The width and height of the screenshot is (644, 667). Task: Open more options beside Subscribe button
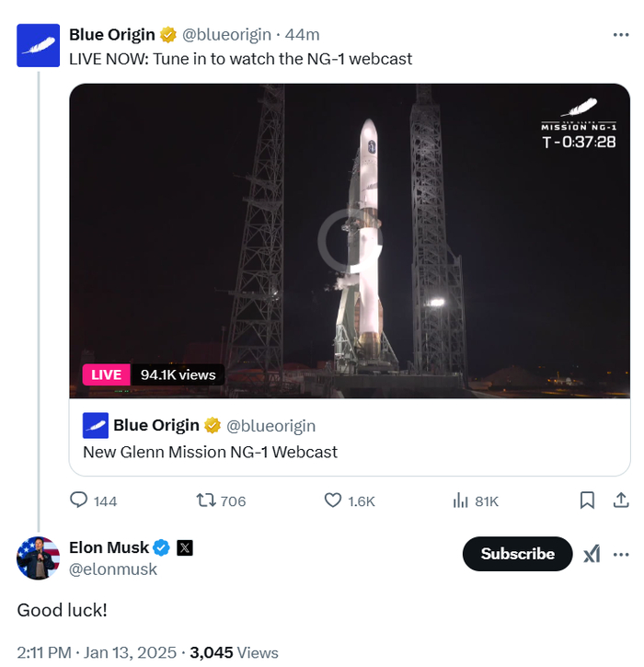[x=621, y=554]
